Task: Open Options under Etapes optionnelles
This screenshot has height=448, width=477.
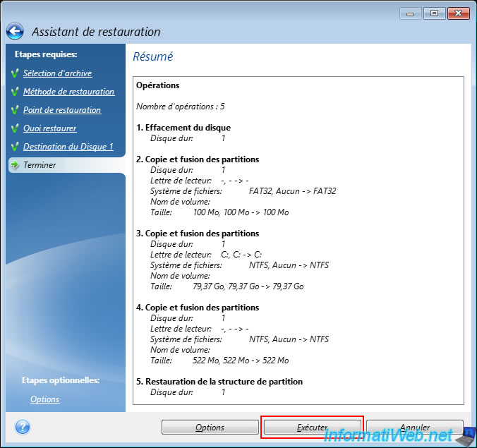Action: 44,399
